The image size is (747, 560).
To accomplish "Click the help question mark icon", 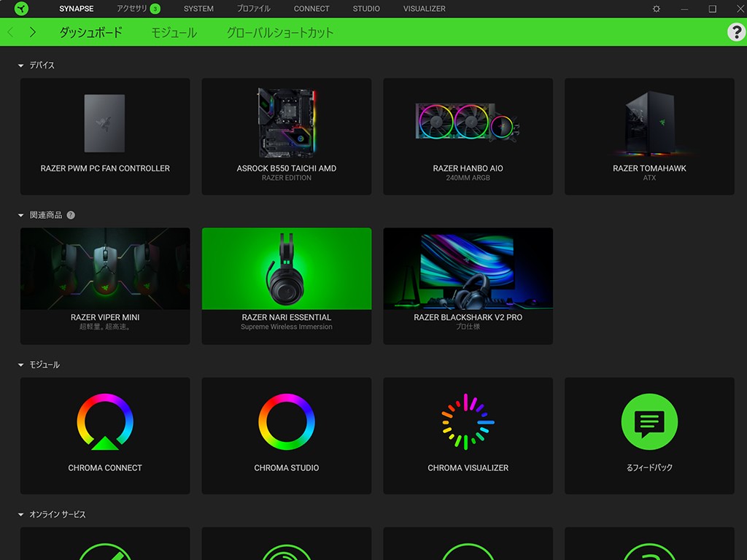I will click(x=736, y=32).
